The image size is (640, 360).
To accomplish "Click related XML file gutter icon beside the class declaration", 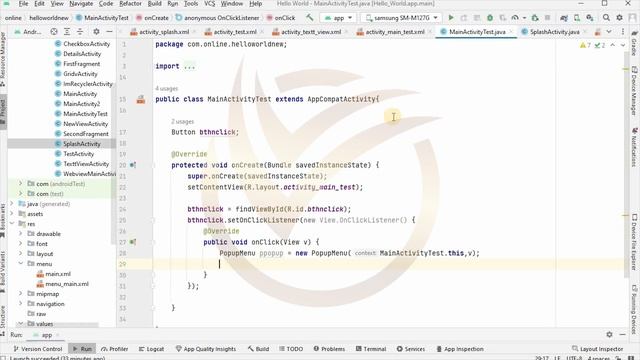I will click(x=141, y=99).
